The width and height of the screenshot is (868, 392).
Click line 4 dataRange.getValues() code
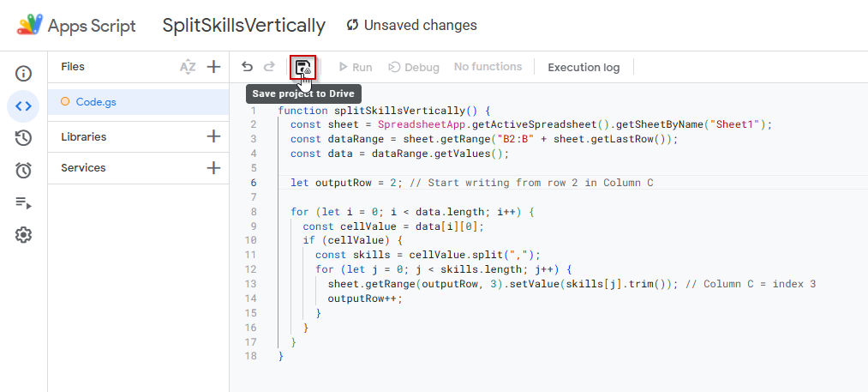pos(440,154)
